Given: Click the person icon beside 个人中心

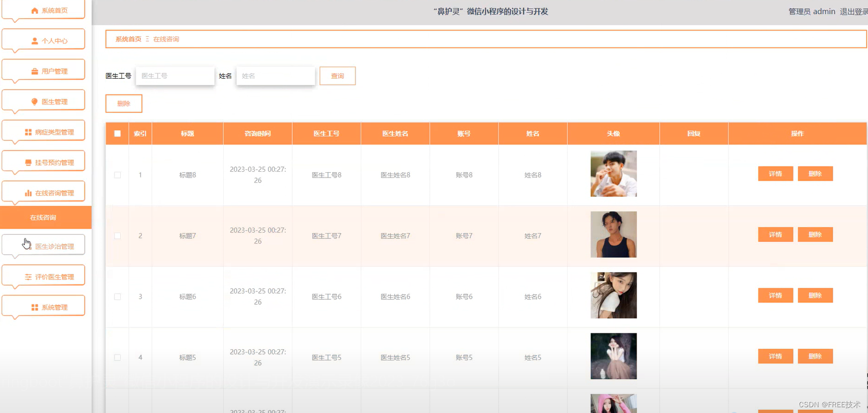Looking at the screenshot, I should [x=35, y=41].
